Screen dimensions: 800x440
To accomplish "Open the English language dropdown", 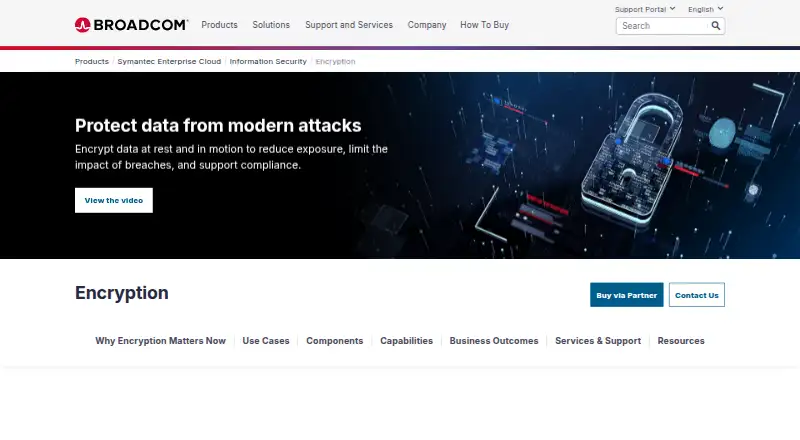I will (706, 9).
